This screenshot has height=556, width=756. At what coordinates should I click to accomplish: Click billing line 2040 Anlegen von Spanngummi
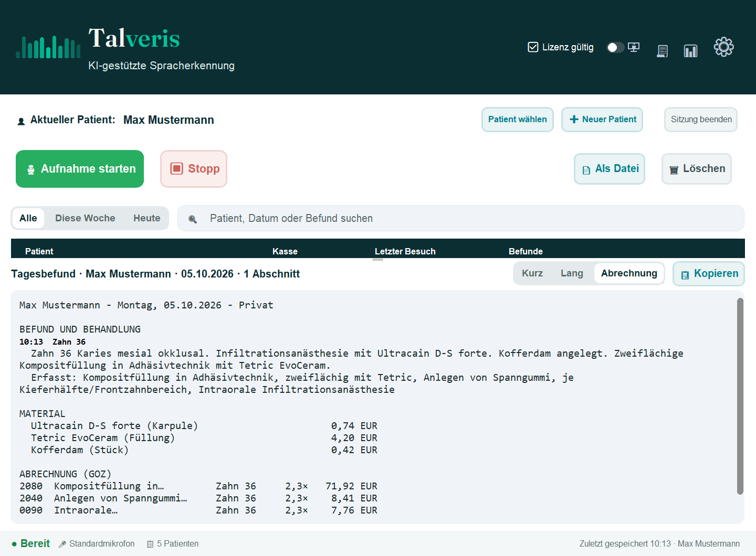tap(198, 498)
